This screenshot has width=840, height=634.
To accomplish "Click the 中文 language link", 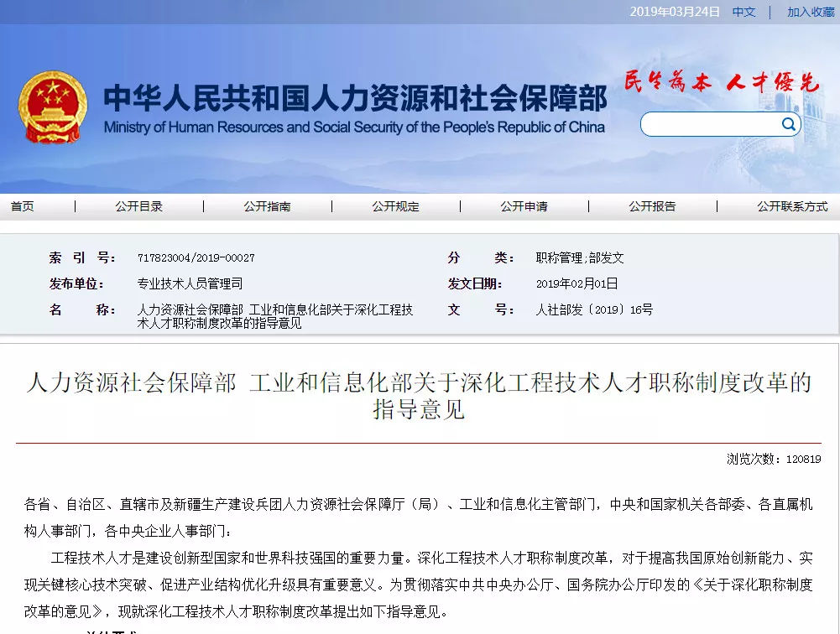I will coord(744,12).
